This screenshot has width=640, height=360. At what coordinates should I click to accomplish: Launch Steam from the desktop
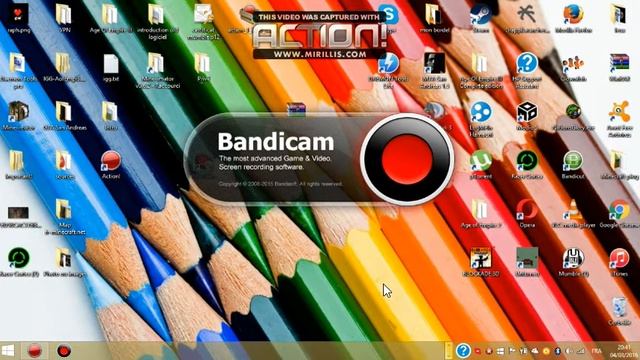click(x=480, y=18)
